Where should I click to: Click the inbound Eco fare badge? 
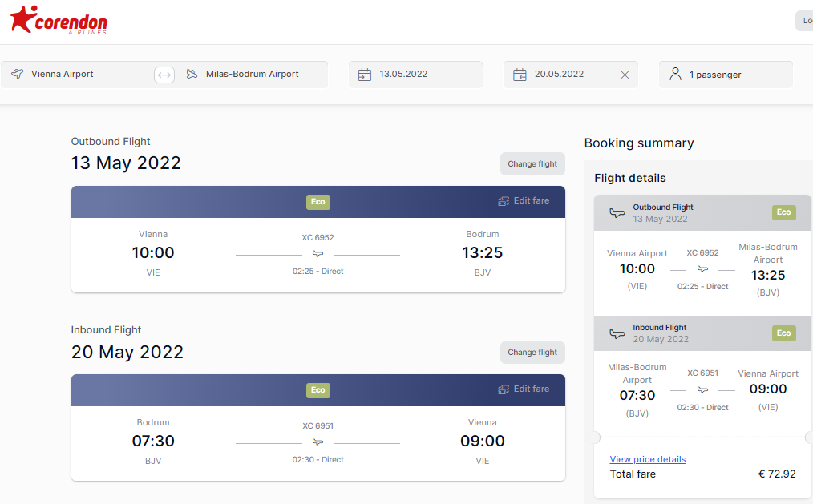tap(318, 390)
